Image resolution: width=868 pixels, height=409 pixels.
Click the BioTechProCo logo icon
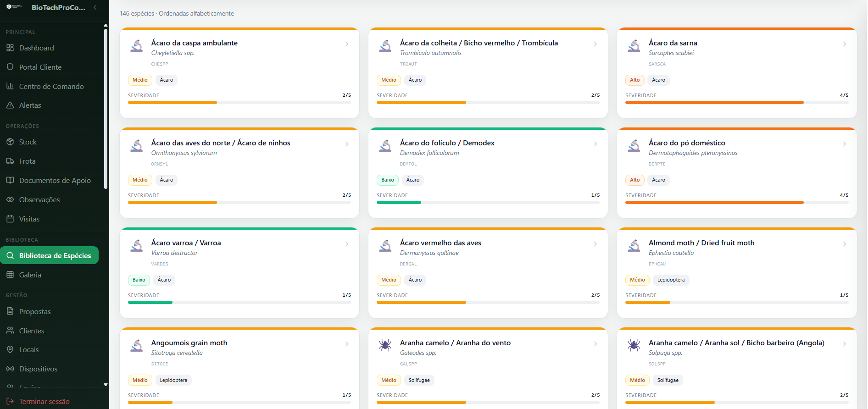[x=14, y=7]
